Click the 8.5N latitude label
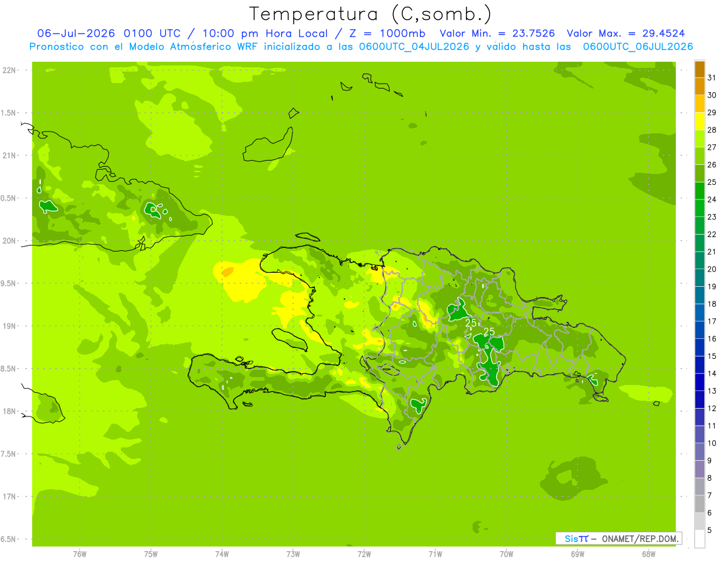This screenshot has width=728, height=562. pyautogui.click(x=9, y=369)
